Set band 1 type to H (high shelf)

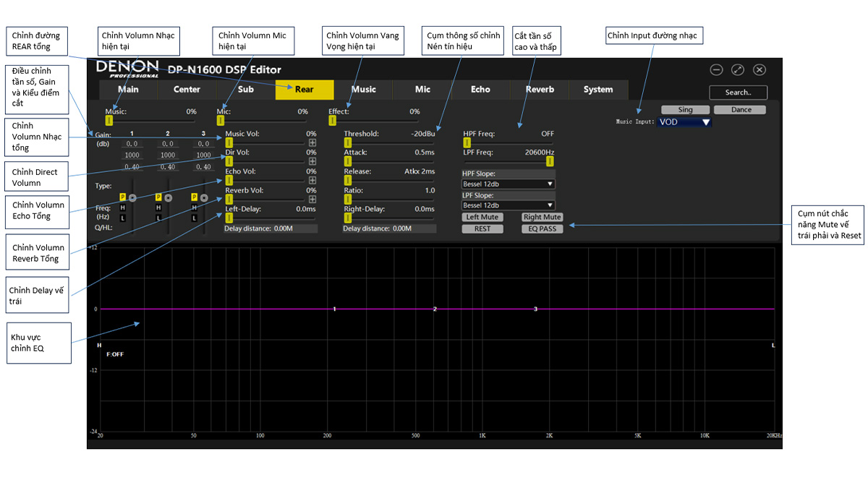coord(123,208)
